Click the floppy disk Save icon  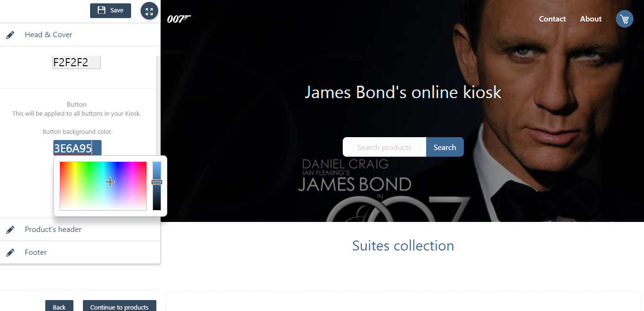tap(102, 10)
